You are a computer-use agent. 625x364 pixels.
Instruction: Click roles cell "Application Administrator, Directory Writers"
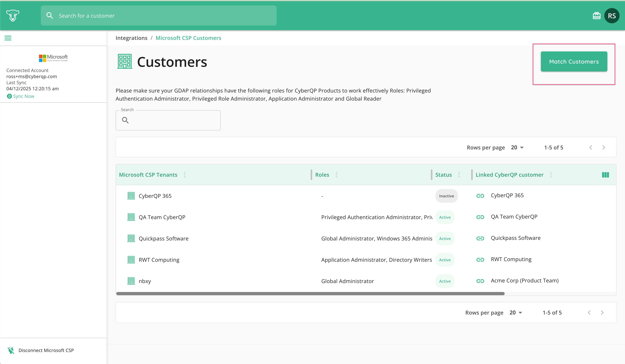pyautogui.click(x=377, y=260)
